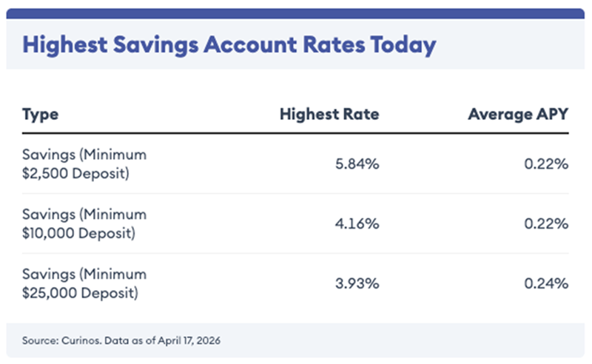
Task: Select the $25,000 minimum deposit savings row label
Action: pos(84,283)
